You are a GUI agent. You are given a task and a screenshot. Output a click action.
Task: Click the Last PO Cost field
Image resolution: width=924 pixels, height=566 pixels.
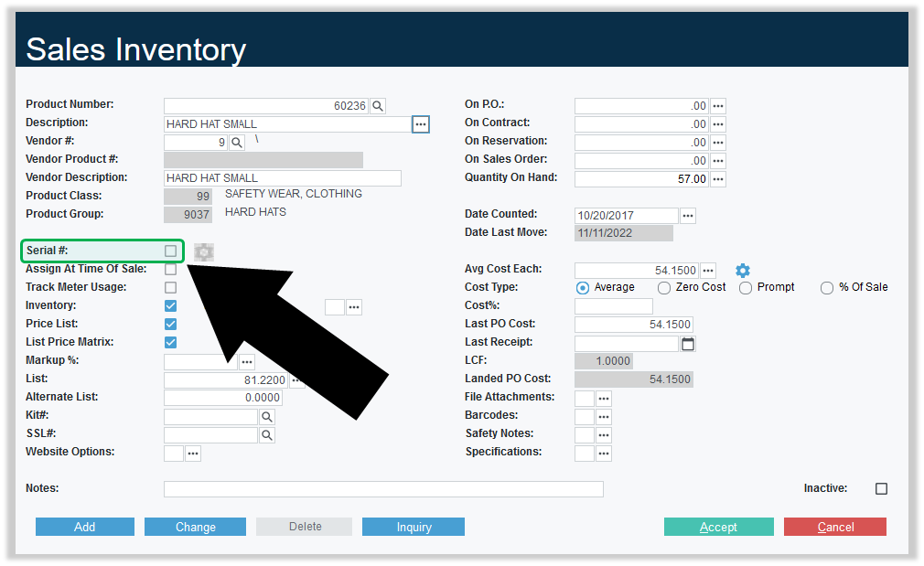click(633, 325)
